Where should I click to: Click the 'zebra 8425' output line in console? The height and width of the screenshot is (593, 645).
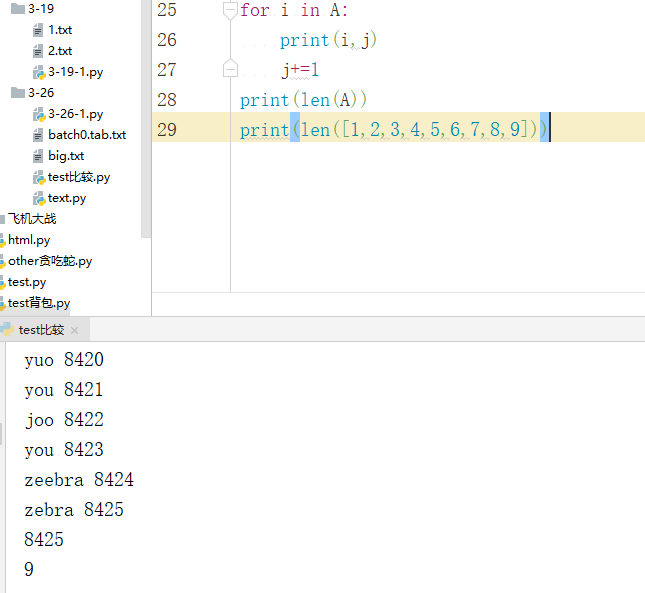74,510
